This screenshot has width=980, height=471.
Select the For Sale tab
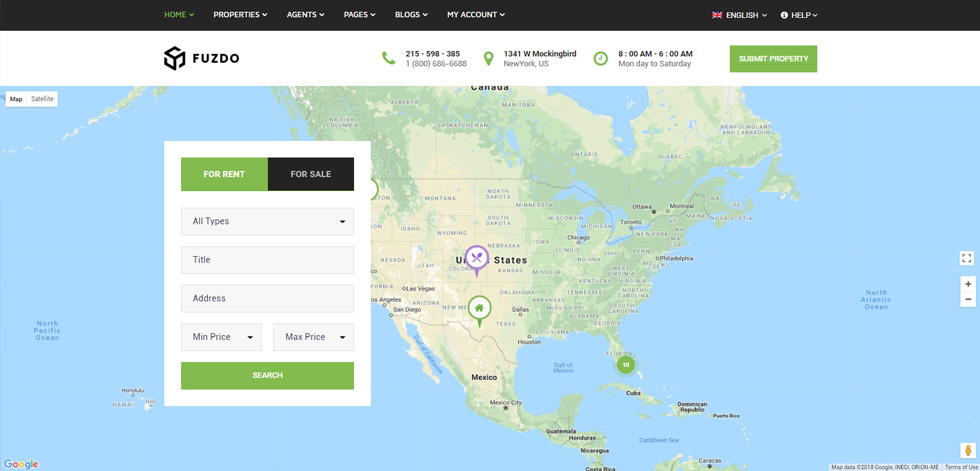pos(311,174)
